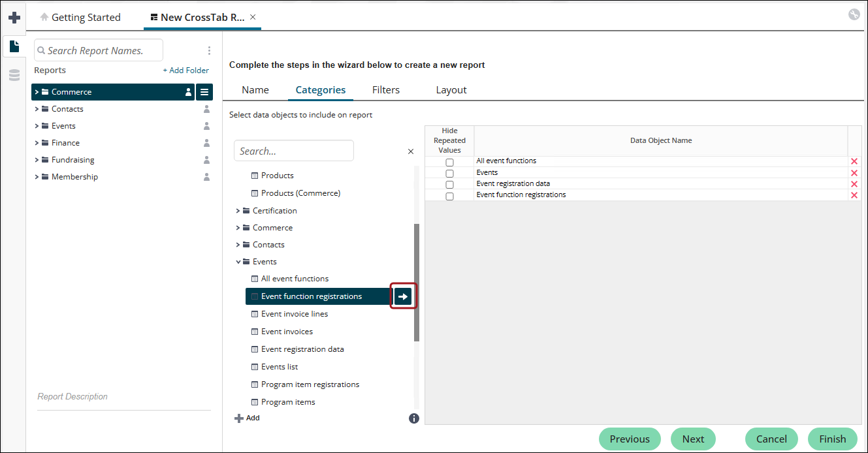This screenshot has width=868, height=453.
Task: Expand the Commerce reports folder
Action: [x=37, y=92]
